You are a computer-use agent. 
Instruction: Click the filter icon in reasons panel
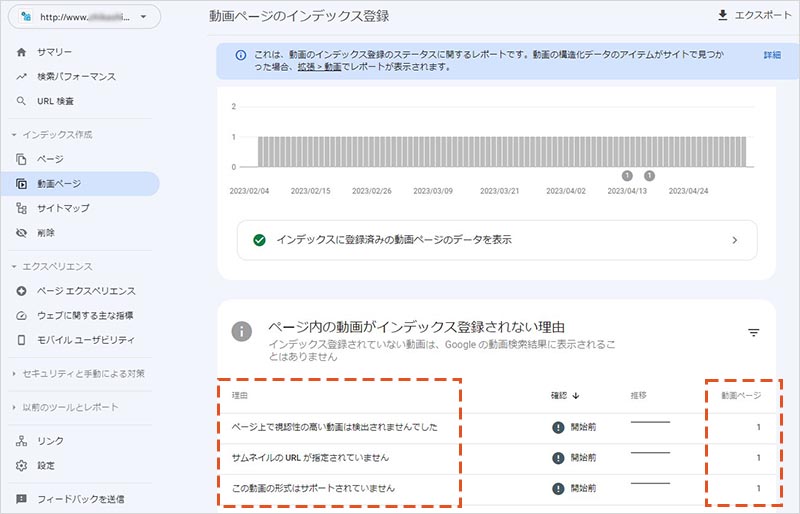(753, 333)
